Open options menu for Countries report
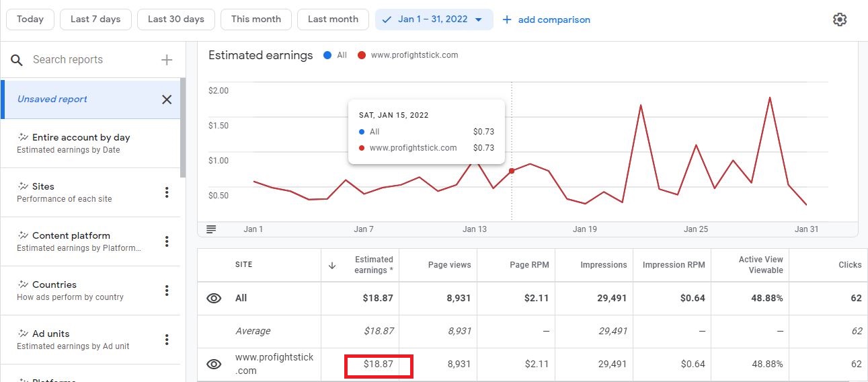This screenshot has width=868, height=382. 167,291
